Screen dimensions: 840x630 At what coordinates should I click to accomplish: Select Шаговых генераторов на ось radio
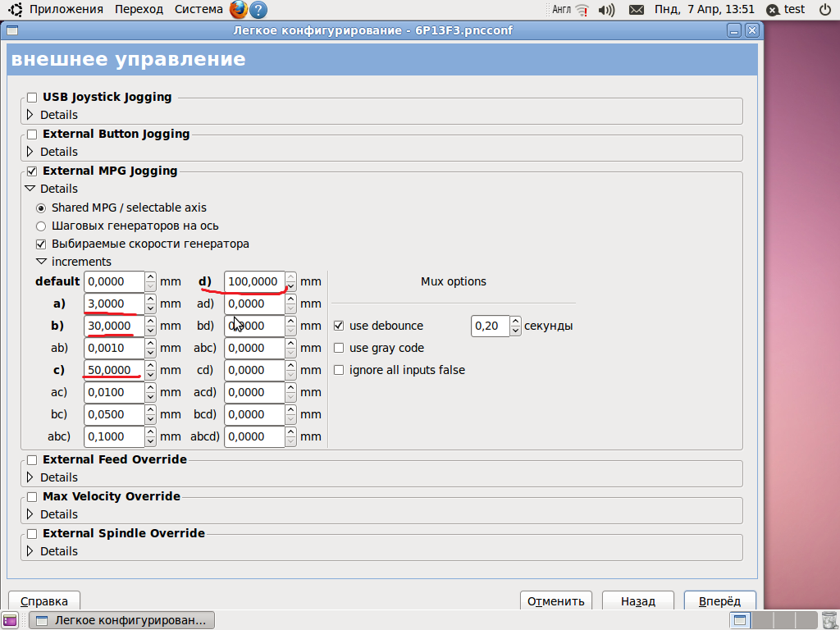pyautogui.click(x=41, y=226)
